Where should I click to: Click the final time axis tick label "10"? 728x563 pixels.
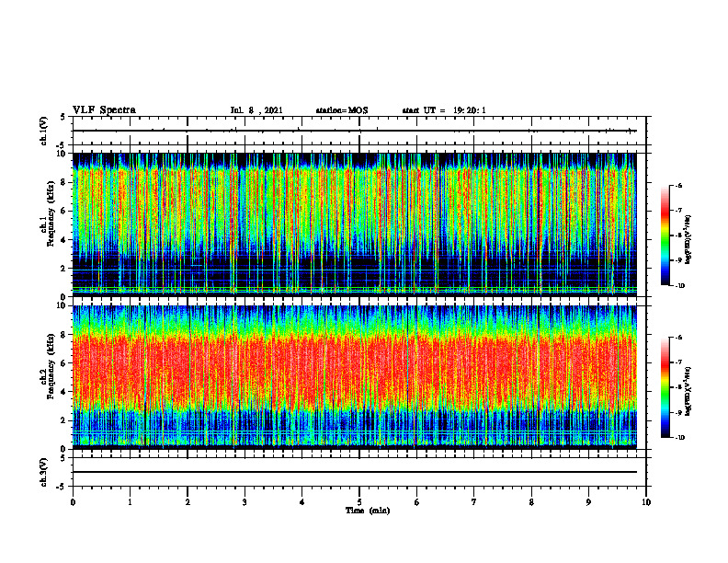click(x=646, y=502)
